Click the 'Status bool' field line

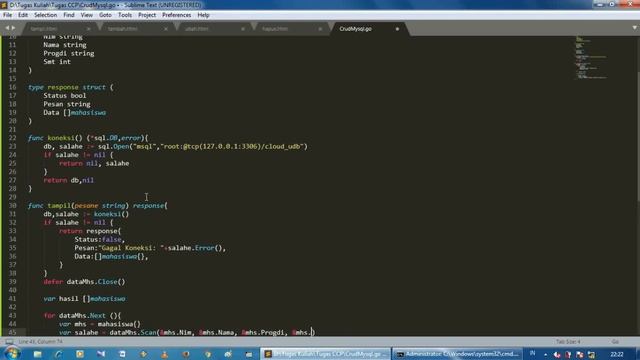click(65, 96)
